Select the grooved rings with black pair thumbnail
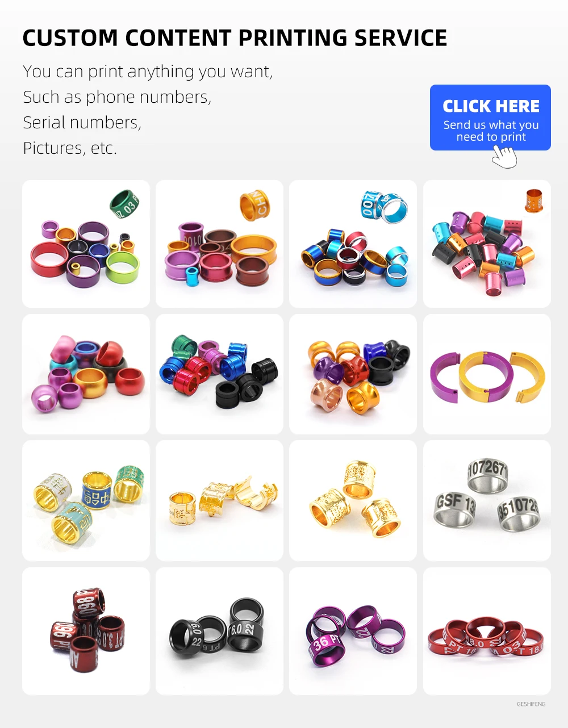Screen dimensions: 568x728 pyautogui.click(x=219, y=374)
